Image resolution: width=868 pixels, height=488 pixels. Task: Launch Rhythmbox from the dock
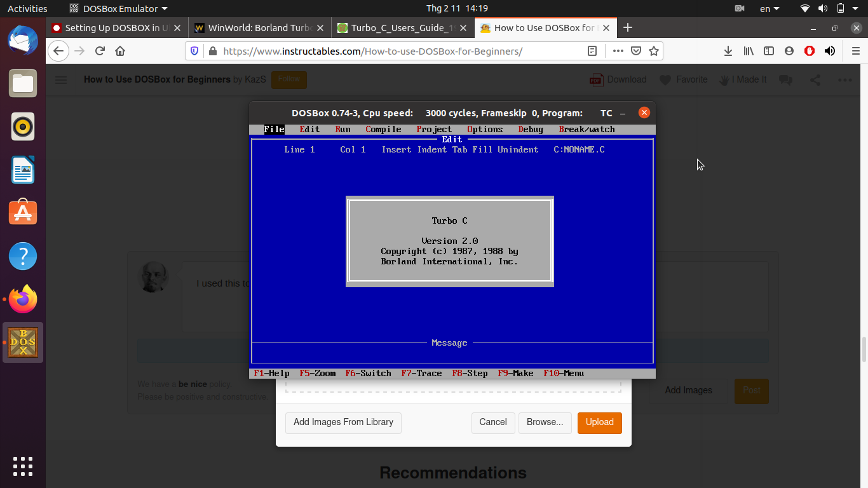[23, 126]
